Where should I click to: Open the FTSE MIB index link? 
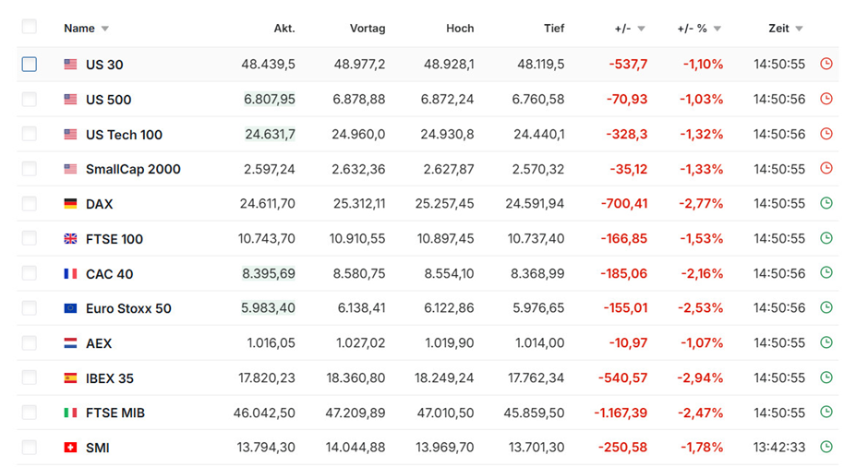point(115,413)
